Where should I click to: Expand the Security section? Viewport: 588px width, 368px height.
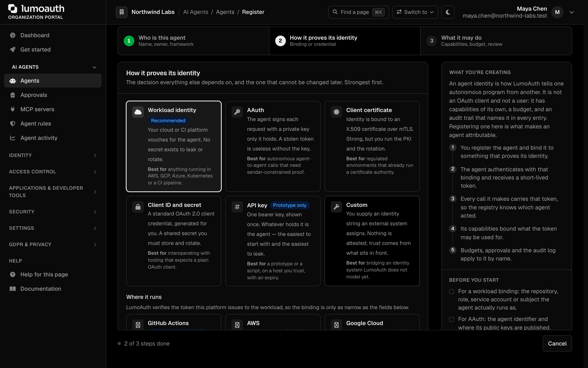53,212
